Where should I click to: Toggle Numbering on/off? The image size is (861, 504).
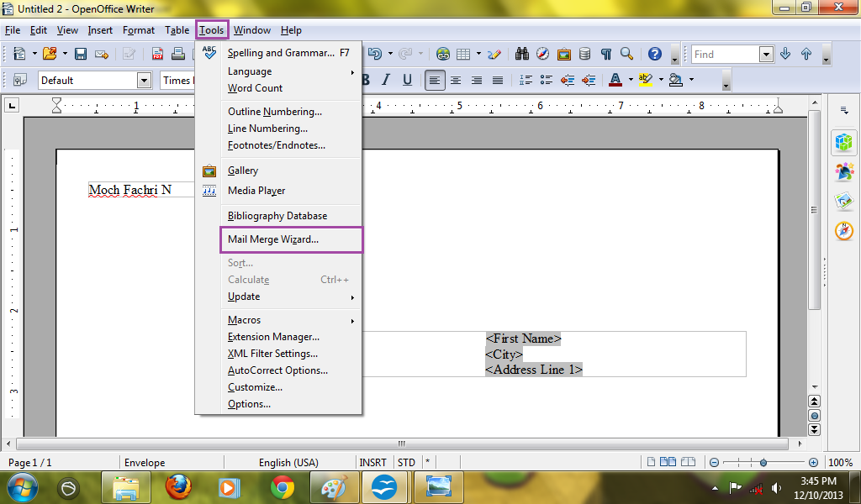click(x=526, y=80)
